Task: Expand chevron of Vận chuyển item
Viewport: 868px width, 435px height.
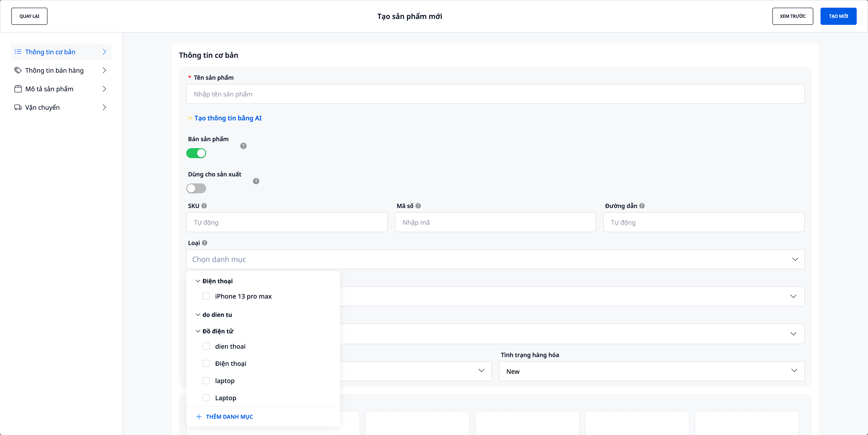Action: pos(104,108)
